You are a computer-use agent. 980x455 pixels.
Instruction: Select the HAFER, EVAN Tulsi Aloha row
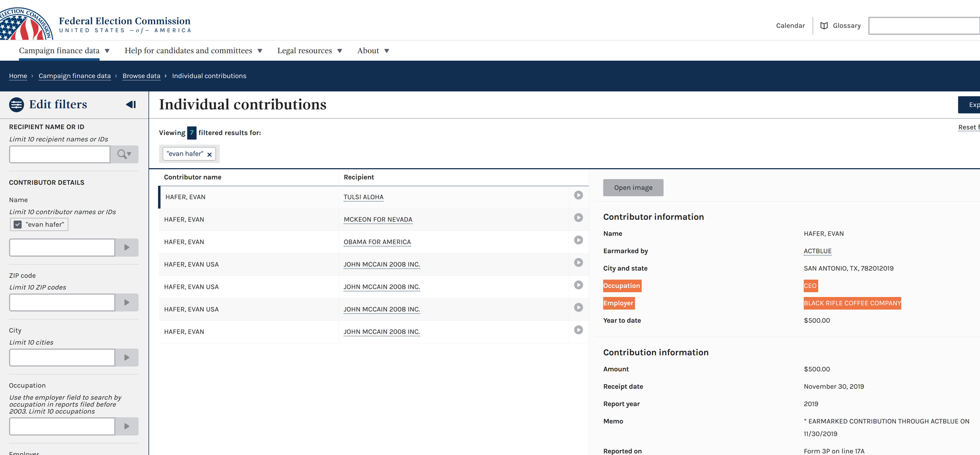click(x=373, y=197)
